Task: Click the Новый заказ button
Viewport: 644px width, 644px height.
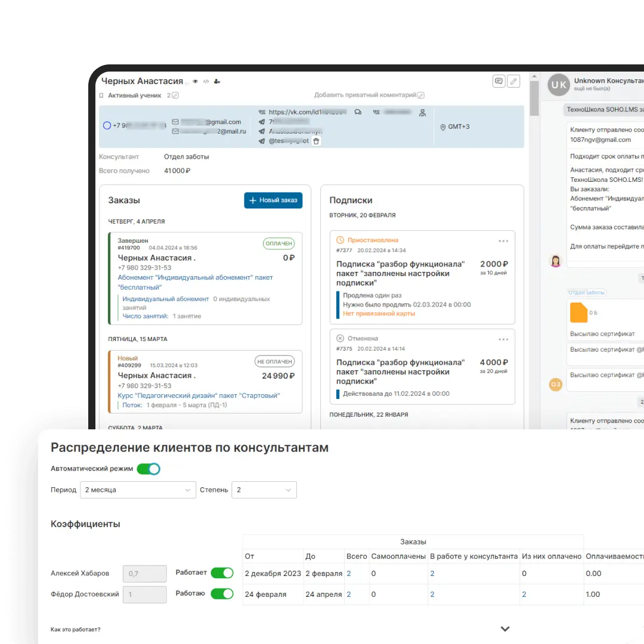Action: [x=273, y=200]
